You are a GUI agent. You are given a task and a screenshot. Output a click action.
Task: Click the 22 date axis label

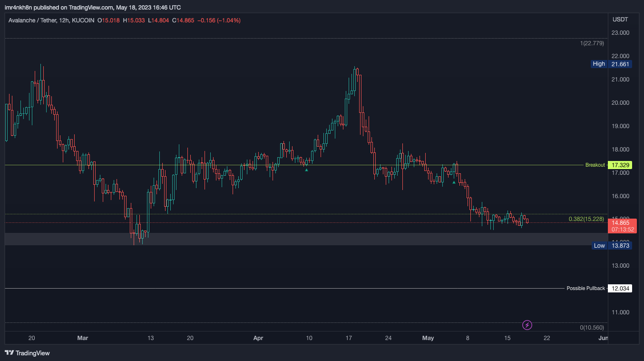point(547,338)
